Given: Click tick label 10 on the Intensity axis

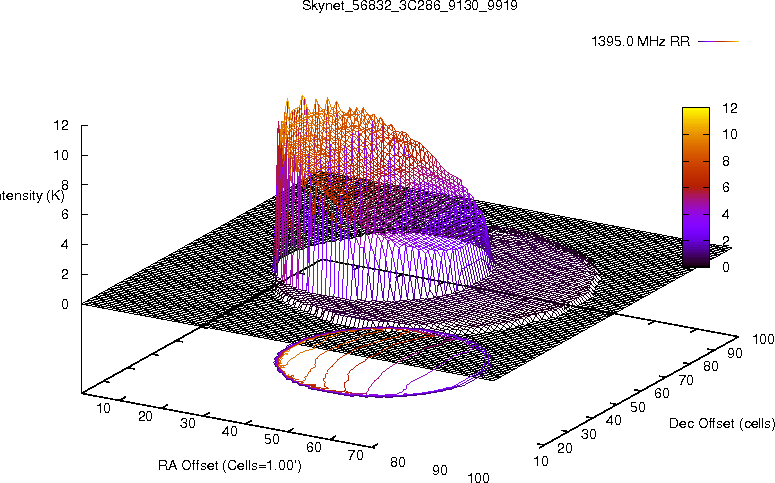Looking at the screenshot, I should click(61, 155).
